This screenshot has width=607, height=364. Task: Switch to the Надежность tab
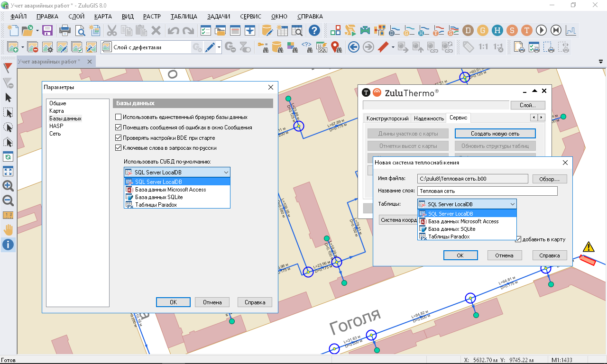(x=429, y=118)
